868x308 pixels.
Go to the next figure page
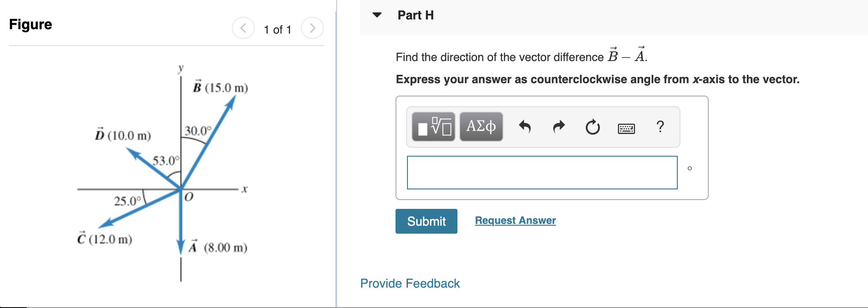click(313, 28)
